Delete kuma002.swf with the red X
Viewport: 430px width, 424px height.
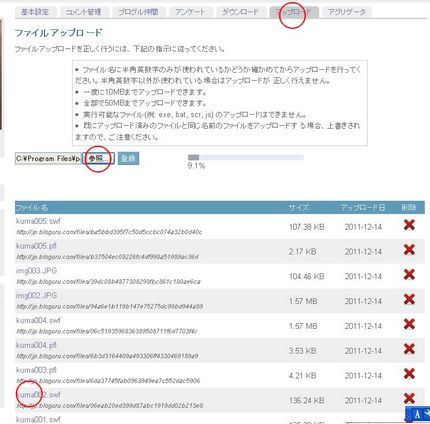tap(409, 399)
